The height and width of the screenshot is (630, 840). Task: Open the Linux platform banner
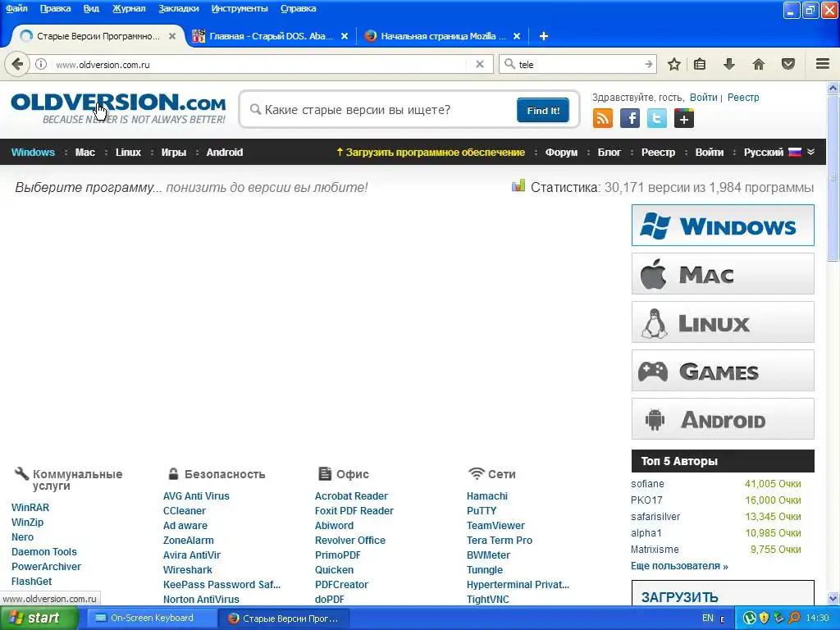[x=723, y=322]
